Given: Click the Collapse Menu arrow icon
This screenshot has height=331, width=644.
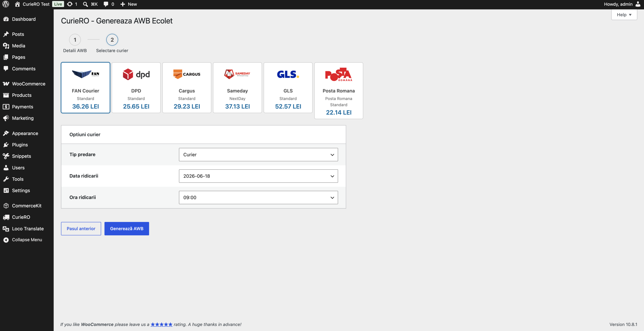Looking at the screenshot, I should tap(6, 240).
